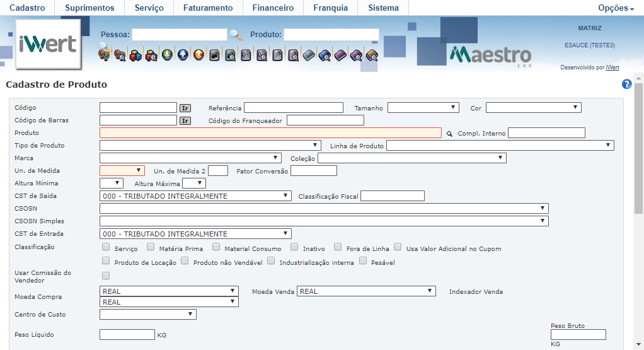
Task: Click the people search icon with magnifier
Action: click(x=120, y=55)
